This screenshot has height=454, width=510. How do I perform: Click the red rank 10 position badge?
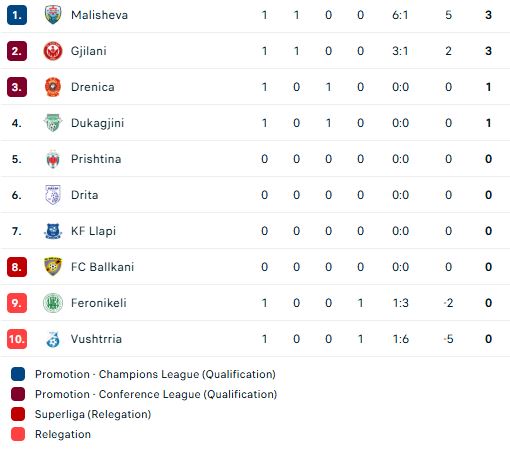pyautogui.click(x=17, y=339)
